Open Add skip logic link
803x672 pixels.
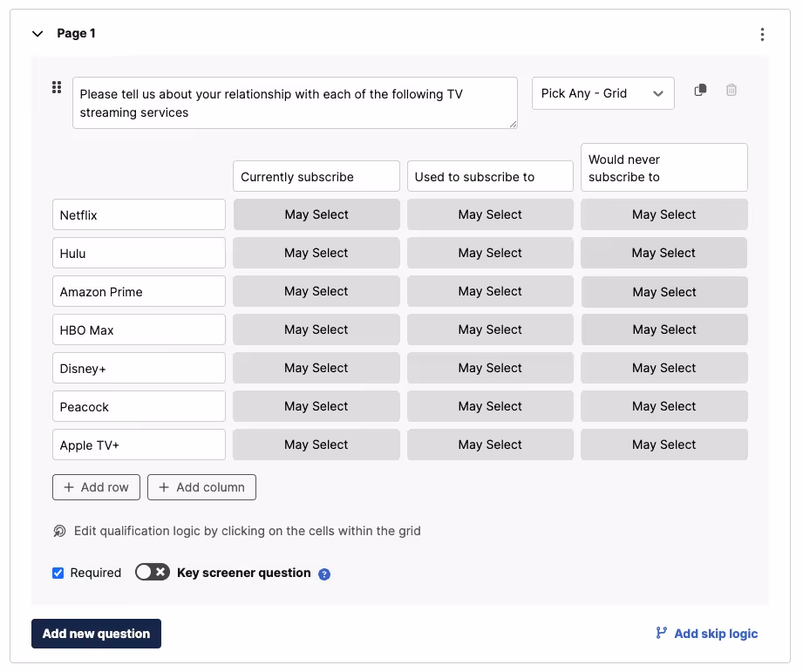[x=707, y=634]
